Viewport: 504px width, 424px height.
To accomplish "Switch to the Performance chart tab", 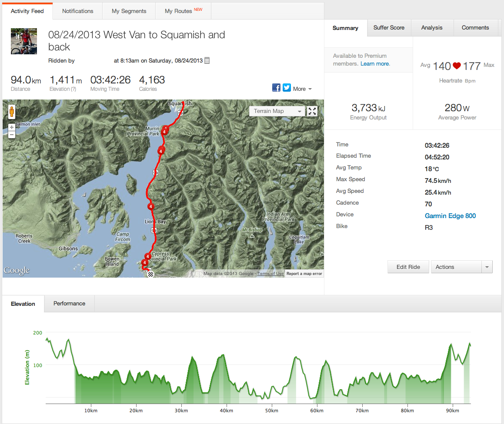I will [69, 304].
